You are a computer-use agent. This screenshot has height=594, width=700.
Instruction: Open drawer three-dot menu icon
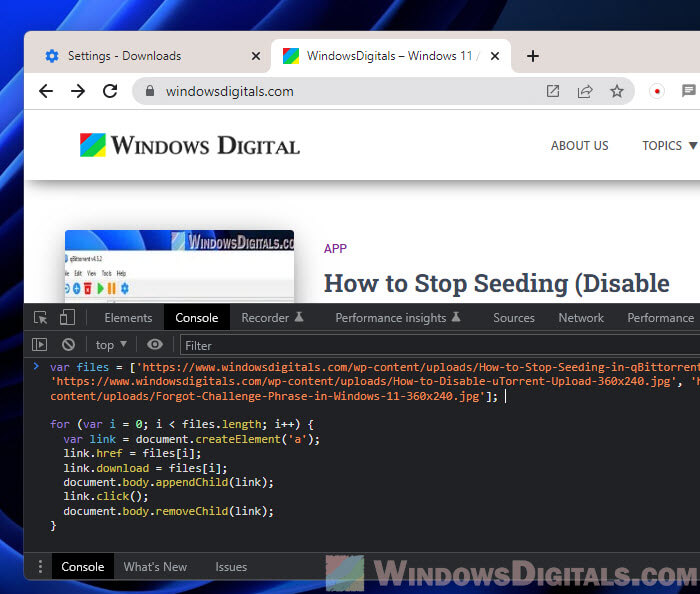40,566
